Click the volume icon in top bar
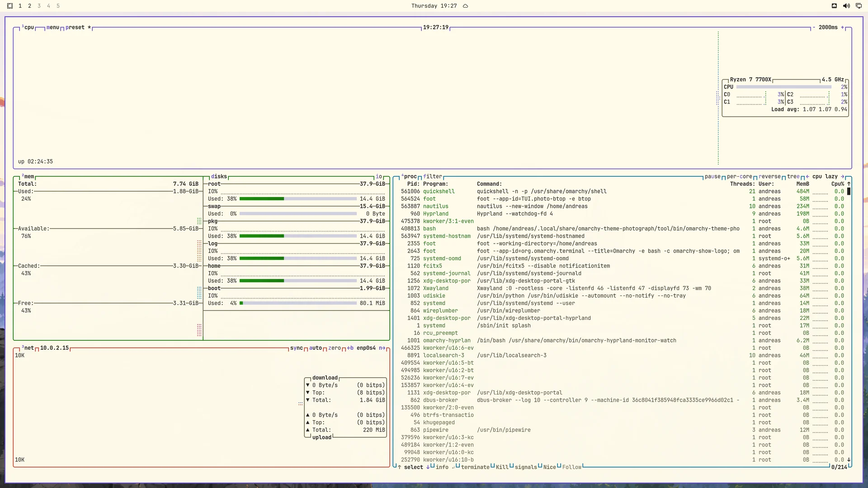The height and width of the screenshot is (488, 868). click(846, 6)
